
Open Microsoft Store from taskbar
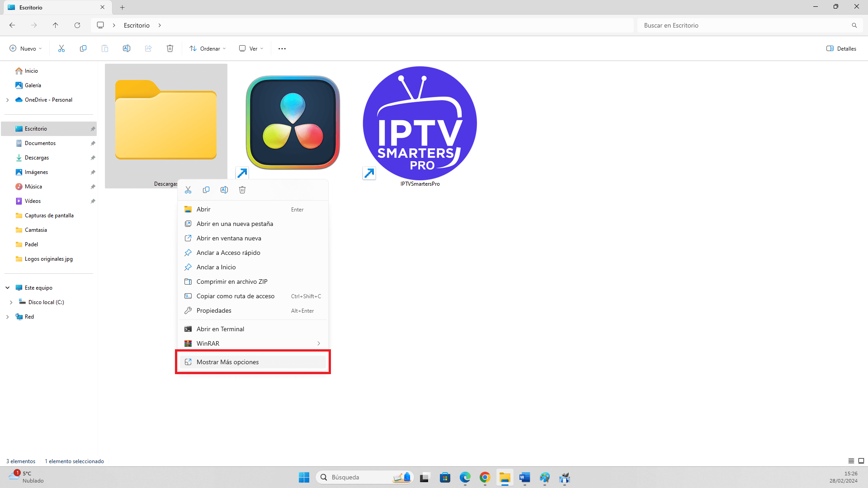tap(445, 477)
